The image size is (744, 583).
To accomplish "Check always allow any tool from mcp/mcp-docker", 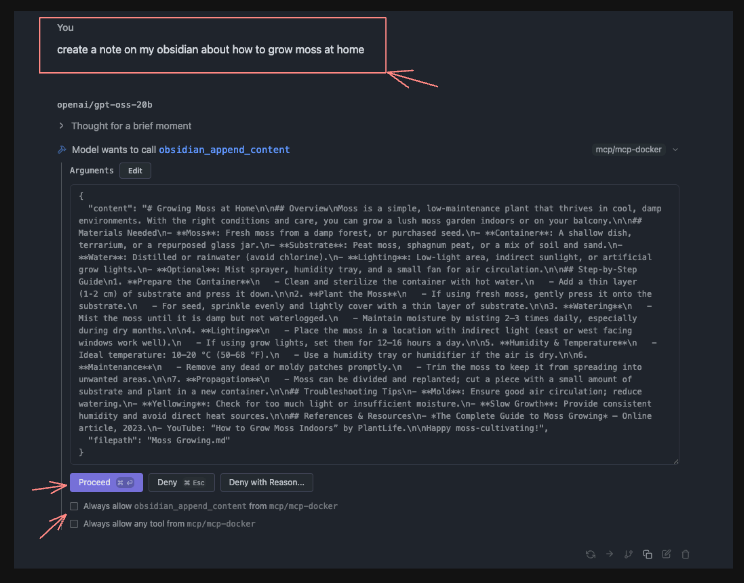I will (x=74, y=523).
